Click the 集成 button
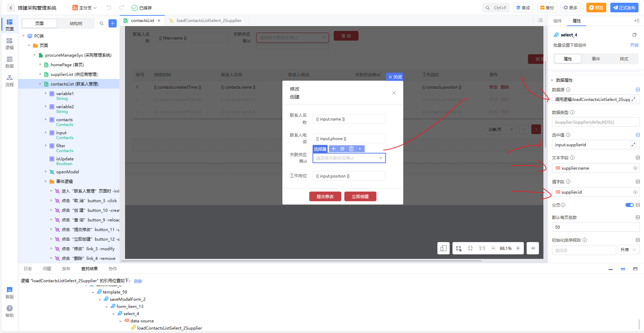This screenshot has height=333, width=644. pos(523,8)
